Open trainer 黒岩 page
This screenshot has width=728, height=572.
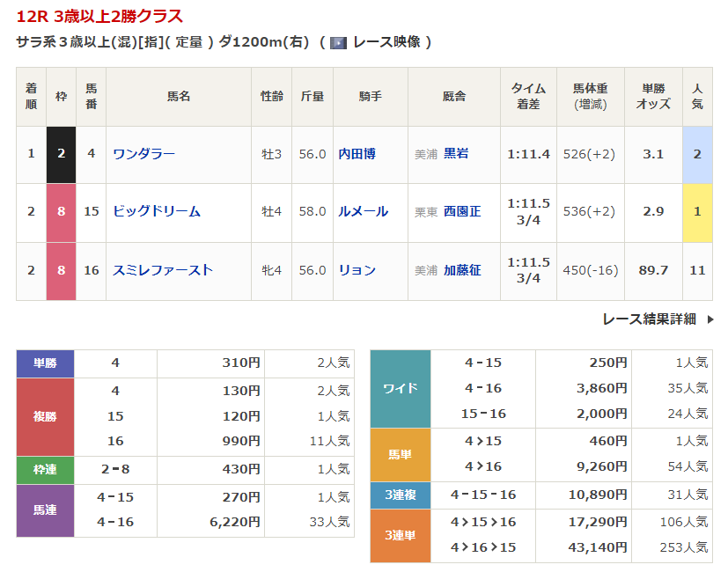456,154
